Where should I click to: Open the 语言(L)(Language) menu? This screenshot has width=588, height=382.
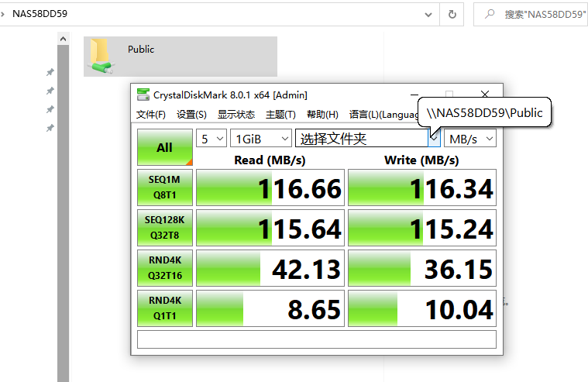tap(383, 115)
